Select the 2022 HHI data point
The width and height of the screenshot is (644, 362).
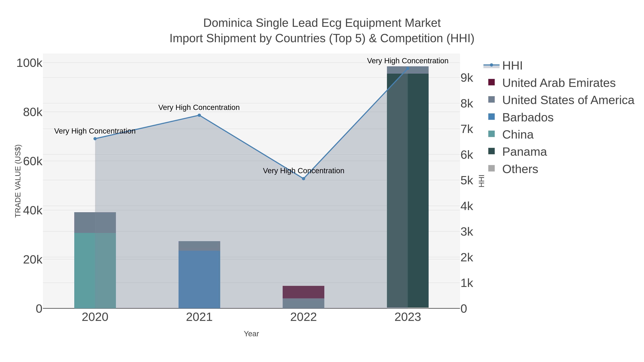(304, 179)
